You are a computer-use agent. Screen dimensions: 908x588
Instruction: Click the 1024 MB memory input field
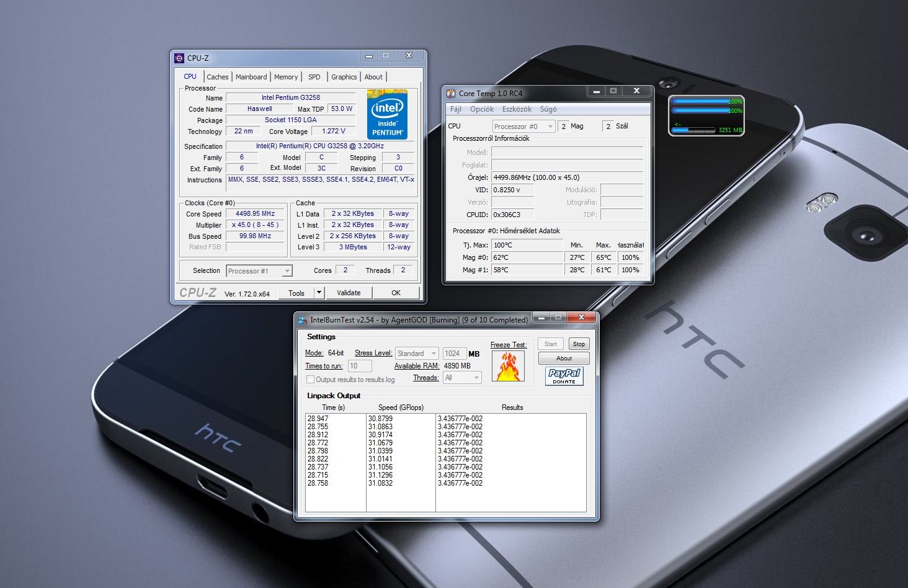click(454, 354)
